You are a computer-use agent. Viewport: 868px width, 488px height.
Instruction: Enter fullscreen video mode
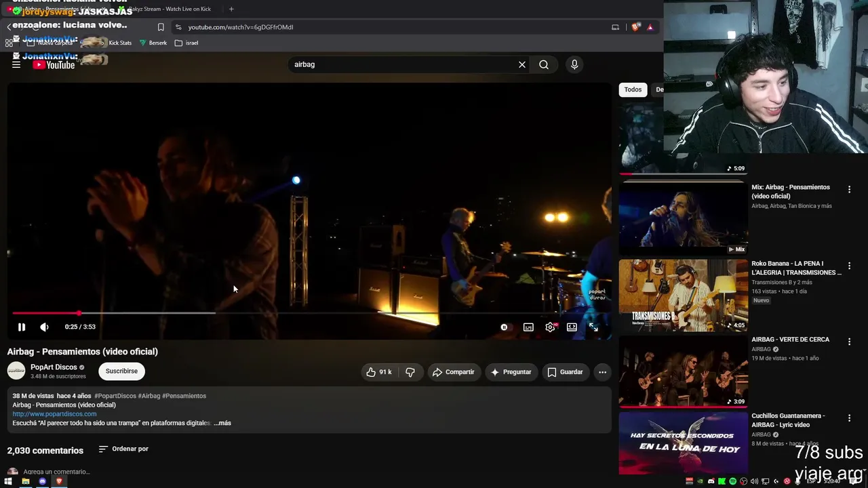(x=593, y=327)
